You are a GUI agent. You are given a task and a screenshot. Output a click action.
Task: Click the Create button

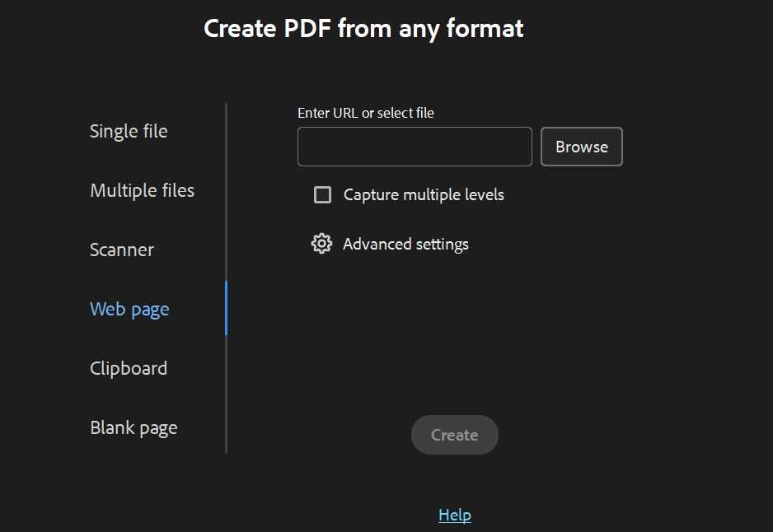(x=455, y=435)
